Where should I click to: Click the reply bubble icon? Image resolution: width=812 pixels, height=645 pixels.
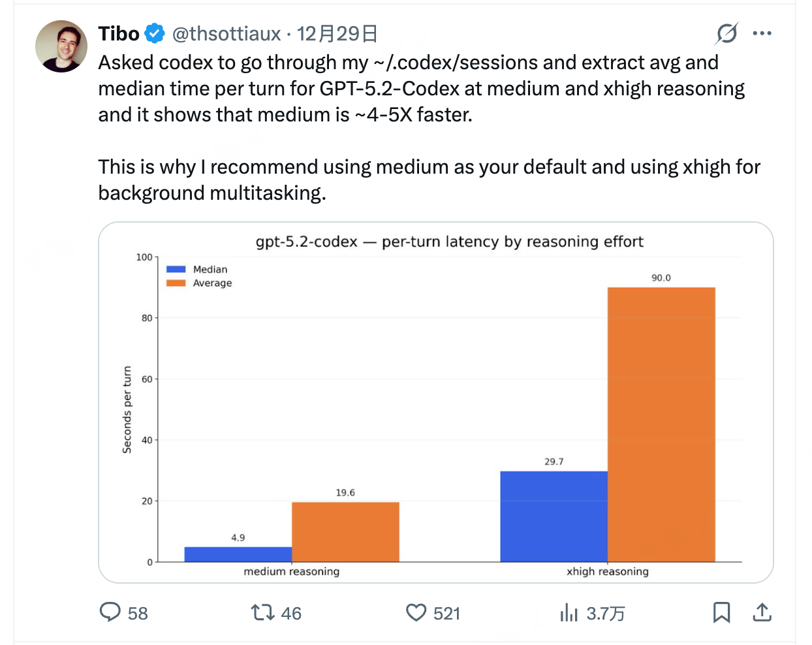tap(110, 612)
